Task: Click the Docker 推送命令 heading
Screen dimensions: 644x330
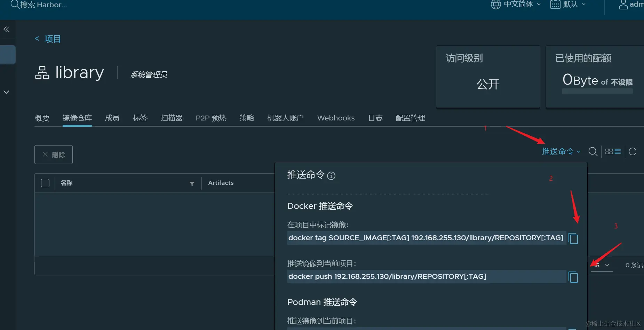Action: coord(320,206)
